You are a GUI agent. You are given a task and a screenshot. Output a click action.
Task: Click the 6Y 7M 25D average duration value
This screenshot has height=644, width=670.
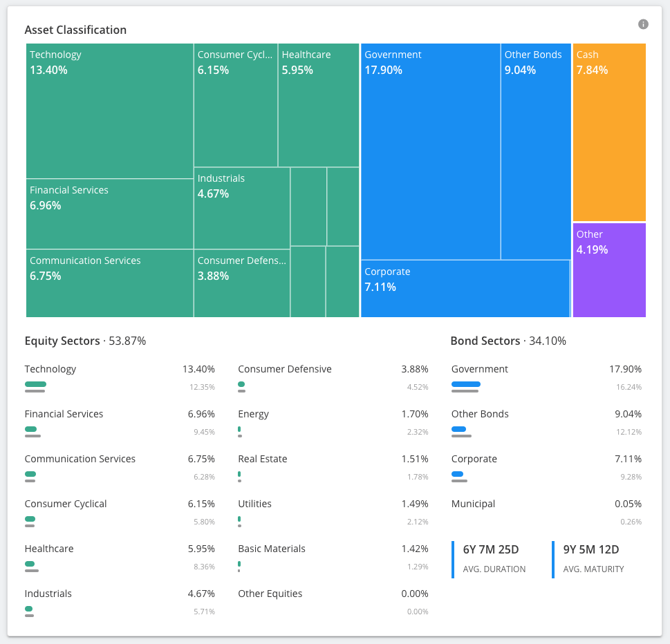coord(490,549)
